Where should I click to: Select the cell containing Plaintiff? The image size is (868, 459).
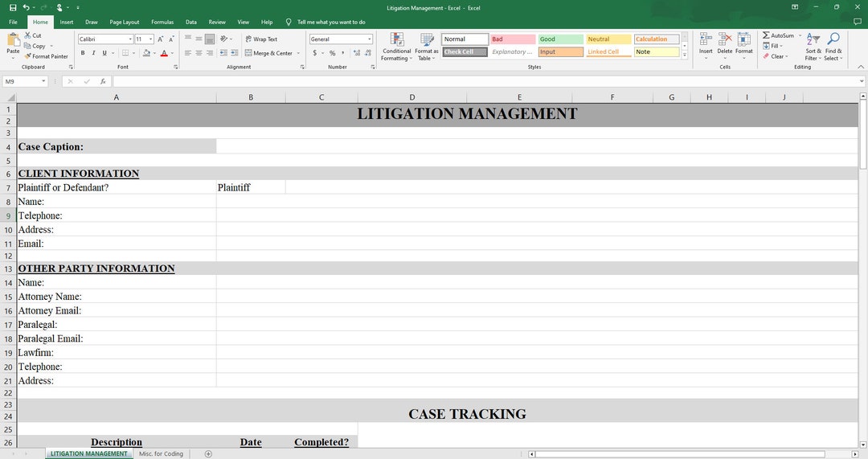pyautogui.click(x=251, y=187)
